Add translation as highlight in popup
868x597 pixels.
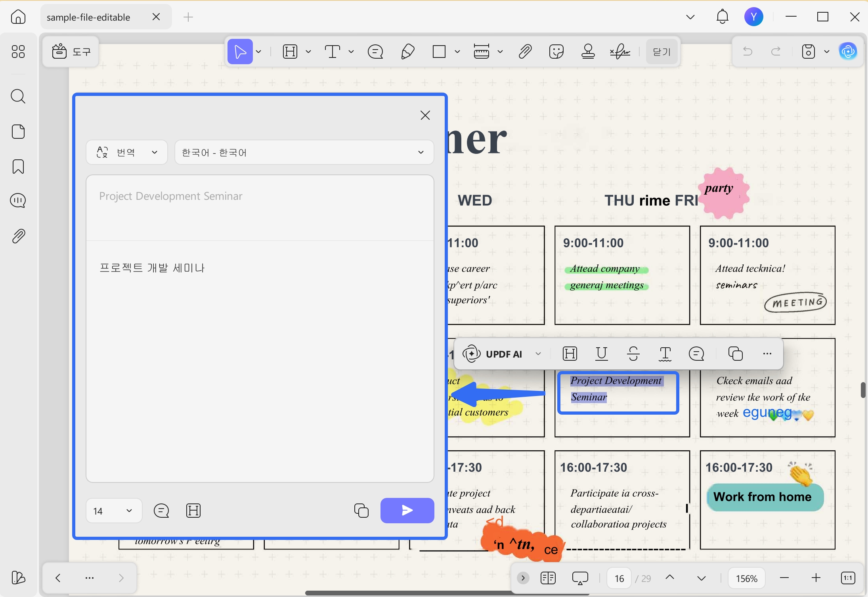click(193, 511)
